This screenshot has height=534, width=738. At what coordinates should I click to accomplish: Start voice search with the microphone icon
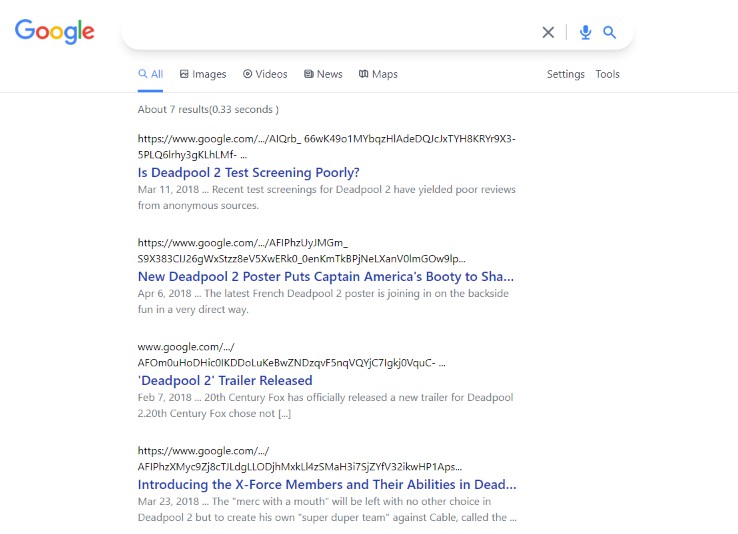585,32
